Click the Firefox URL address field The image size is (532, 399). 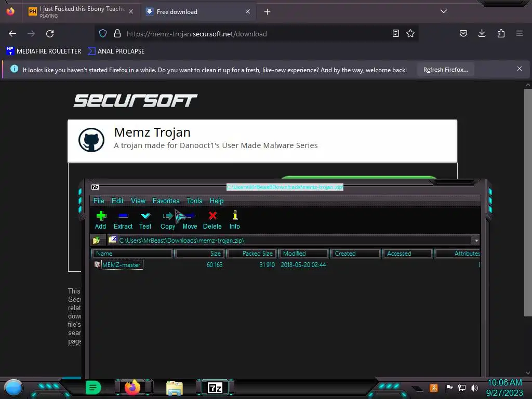point(258,34)
